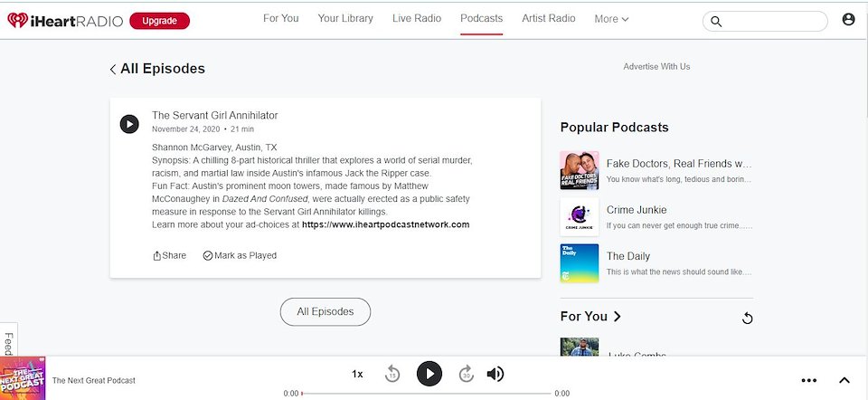Expand the More navigation dropdown

click(x=611, y=19)
